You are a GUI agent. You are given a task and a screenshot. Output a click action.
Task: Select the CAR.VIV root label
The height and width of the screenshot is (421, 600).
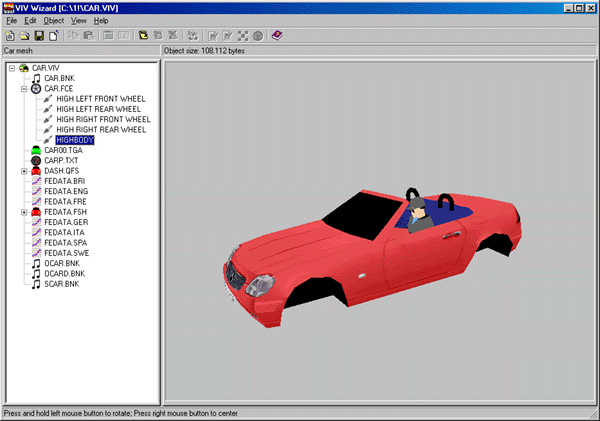tap(46, 68)
